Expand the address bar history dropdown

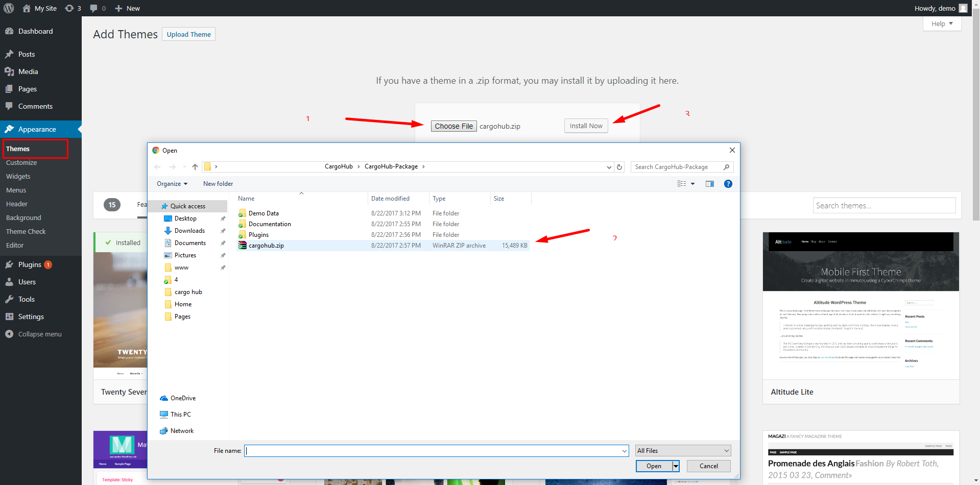[609, 167]
